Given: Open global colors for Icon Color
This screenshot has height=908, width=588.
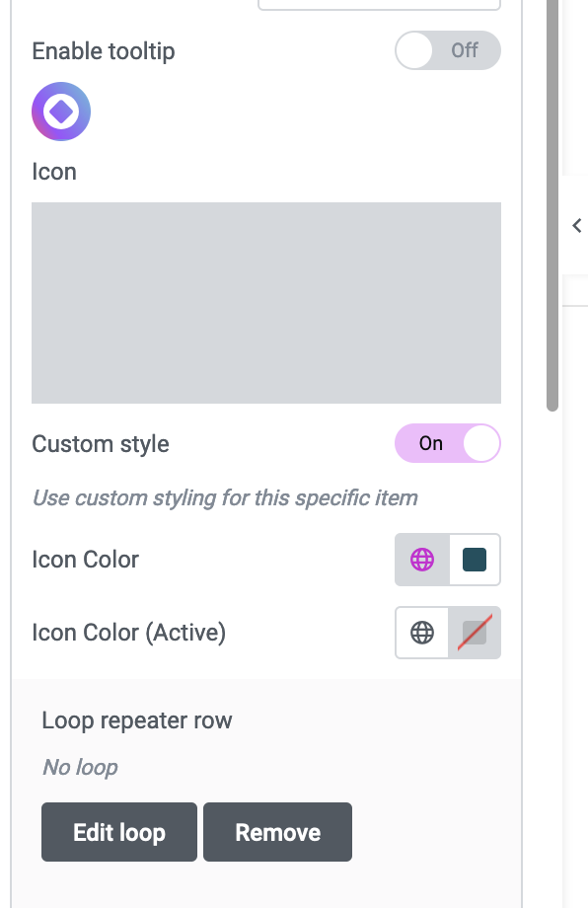Looking at the screenshot, I should [x=422, y=560].
